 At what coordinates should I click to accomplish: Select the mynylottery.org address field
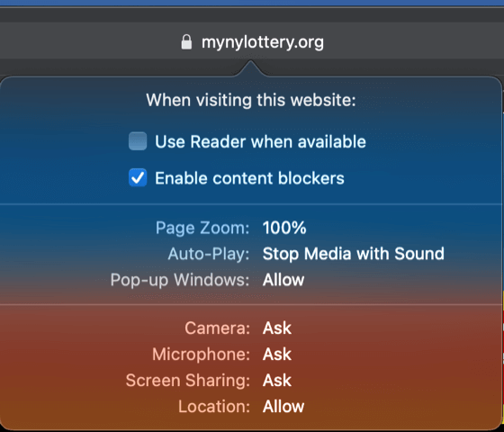(x=252, y=41)
